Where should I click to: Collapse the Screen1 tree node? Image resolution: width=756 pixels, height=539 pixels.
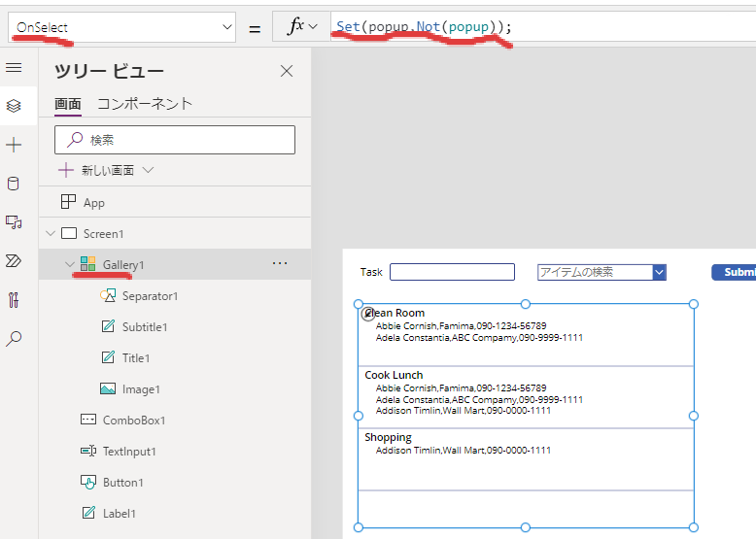pyautogui.click(x=51, y=233)
